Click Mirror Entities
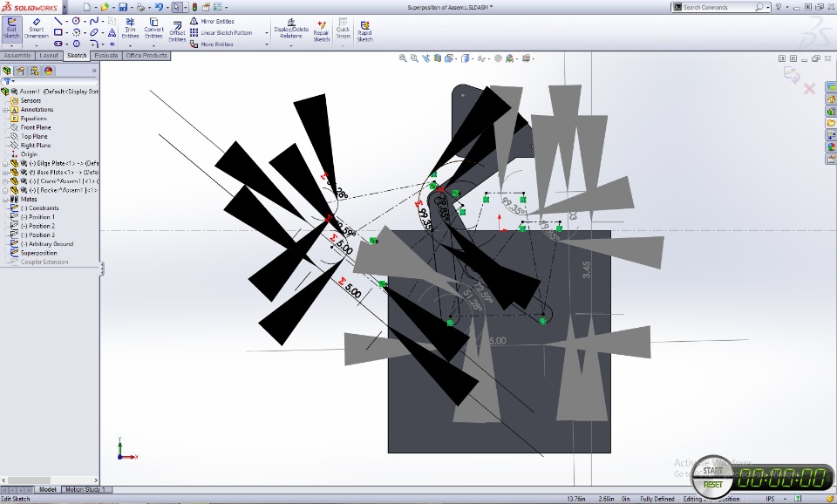 [x=212, y=21]
